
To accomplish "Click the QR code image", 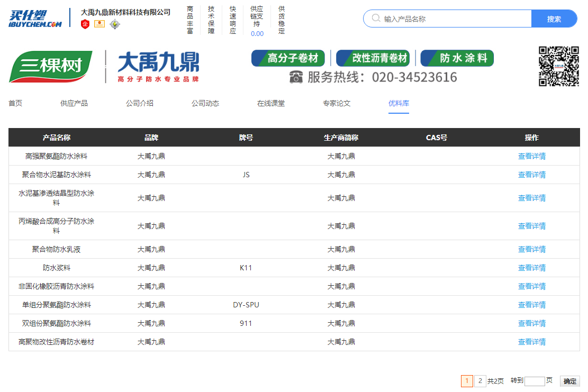I will (559, 66).
